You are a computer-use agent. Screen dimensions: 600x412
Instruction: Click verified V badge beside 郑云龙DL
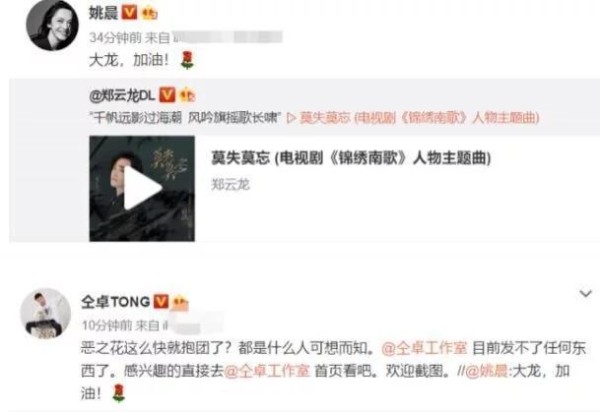167,95
